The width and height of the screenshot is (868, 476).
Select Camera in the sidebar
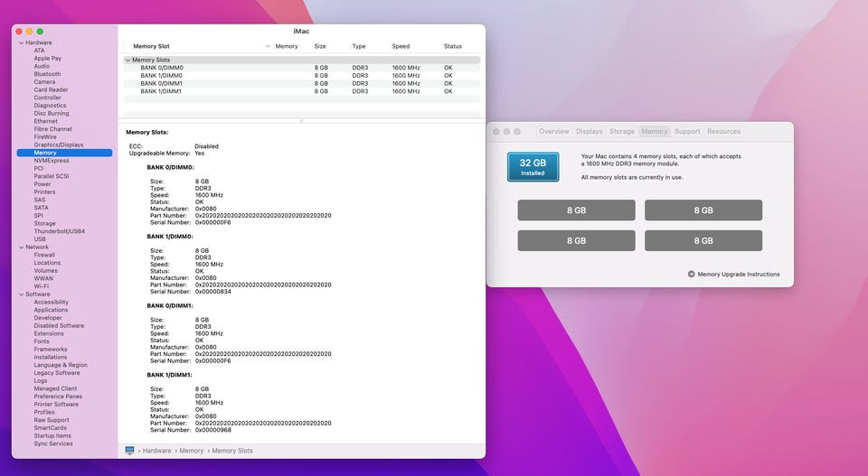44,82
